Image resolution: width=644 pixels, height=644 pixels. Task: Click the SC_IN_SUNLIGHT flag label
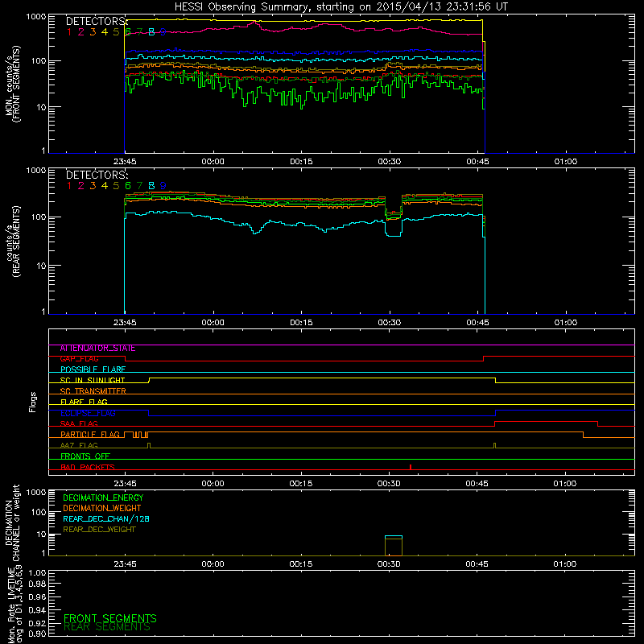[93, 380]
